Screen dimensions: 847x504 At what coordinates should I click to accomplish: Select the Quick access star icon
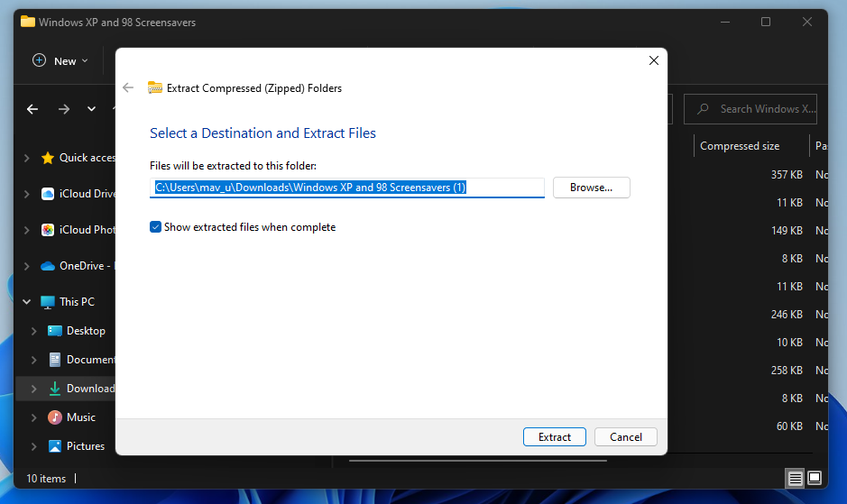coord(48,158)
